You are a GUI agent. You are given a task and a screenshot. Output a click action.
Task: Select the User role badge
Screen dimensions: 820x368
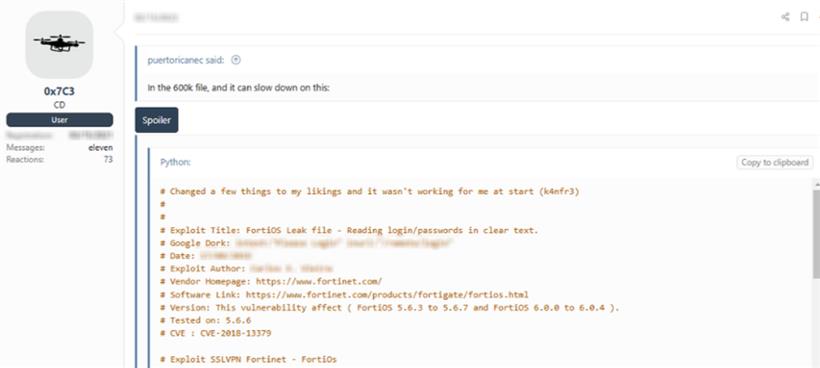(60, 120)
